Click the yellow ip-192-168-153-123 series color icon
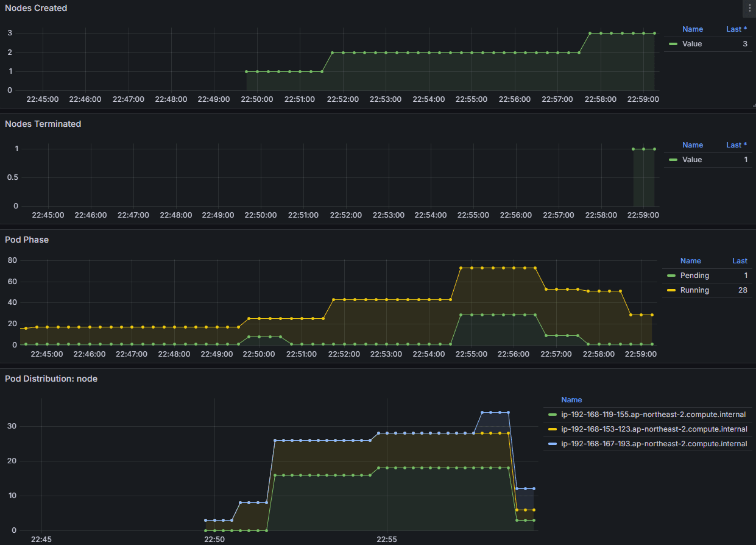Image resolution: width=756 pixels, height=545 pixels. click(552, 430)
